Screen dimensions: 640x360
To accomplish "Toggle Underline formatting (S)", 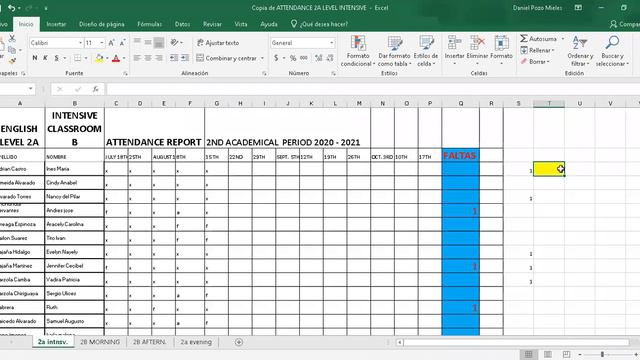I will tap(57, 58).
